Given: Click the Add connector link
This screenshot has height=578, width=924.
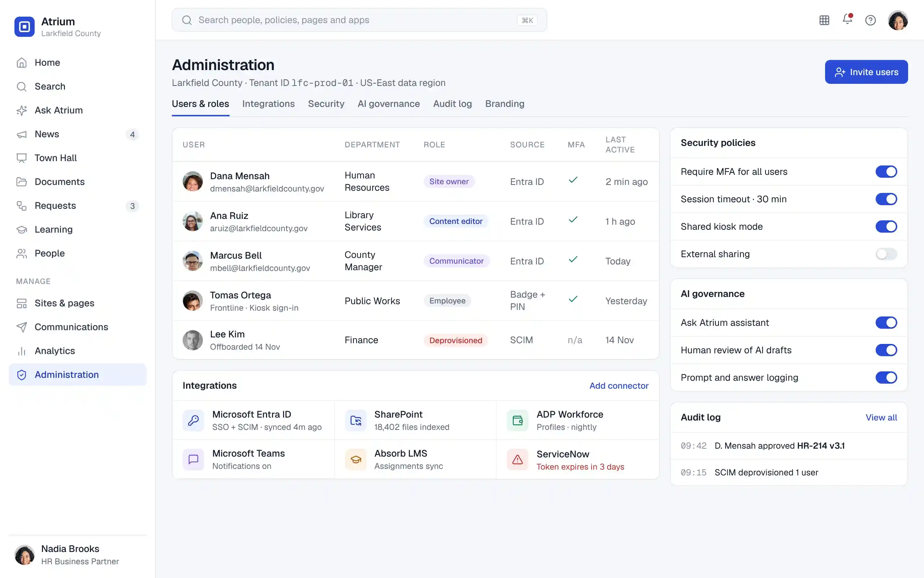Looking at the screenshot, I should (x=619, y=386).
